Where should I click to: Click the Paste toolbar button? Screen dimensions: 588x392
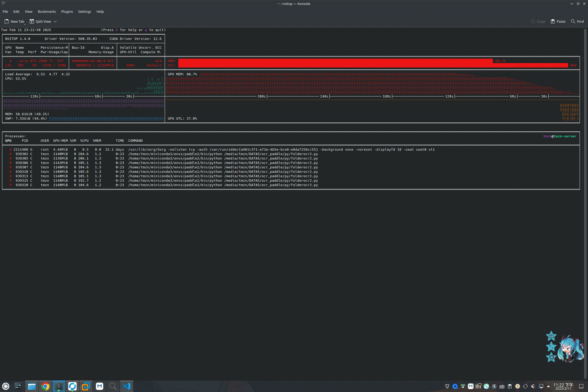pos(558,21)
